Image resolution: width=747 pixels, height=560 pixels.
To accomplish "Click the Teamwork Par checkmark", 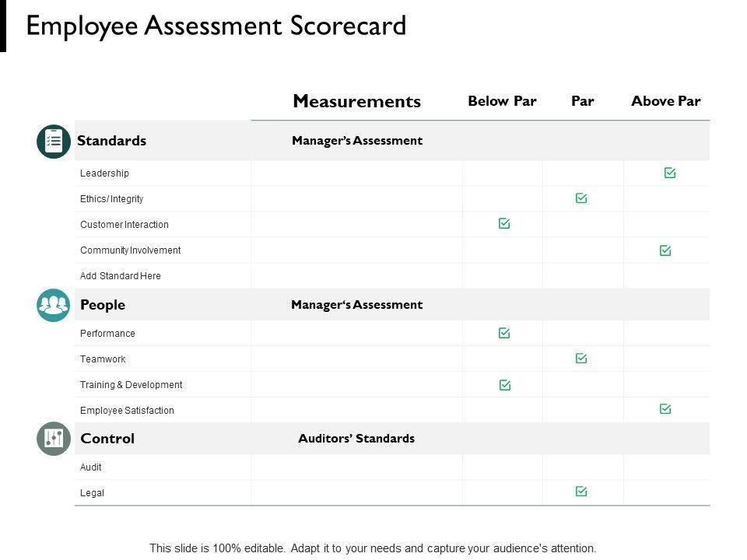I will pyautogui.click(x=581, y=359).
